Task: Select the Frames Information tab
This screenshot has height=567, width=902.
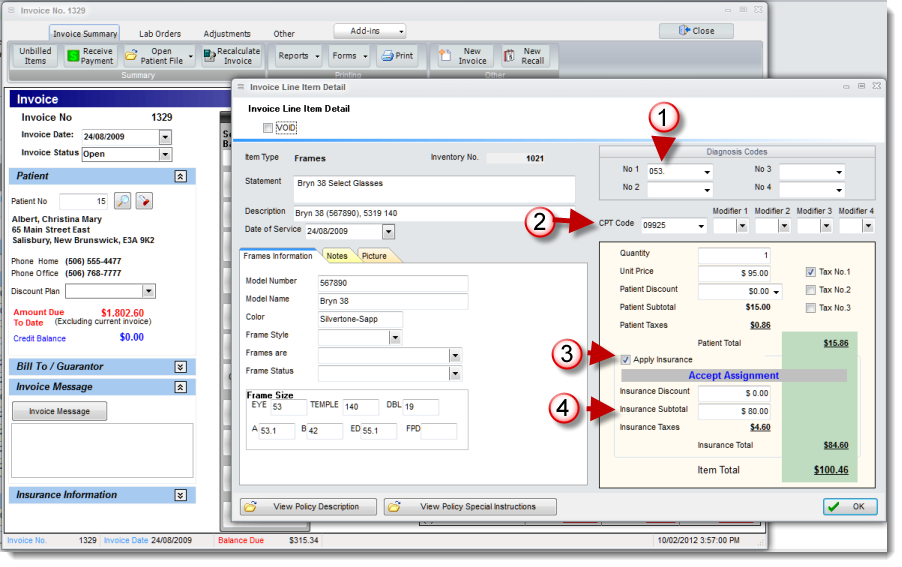Action: [x=278, y=256]
